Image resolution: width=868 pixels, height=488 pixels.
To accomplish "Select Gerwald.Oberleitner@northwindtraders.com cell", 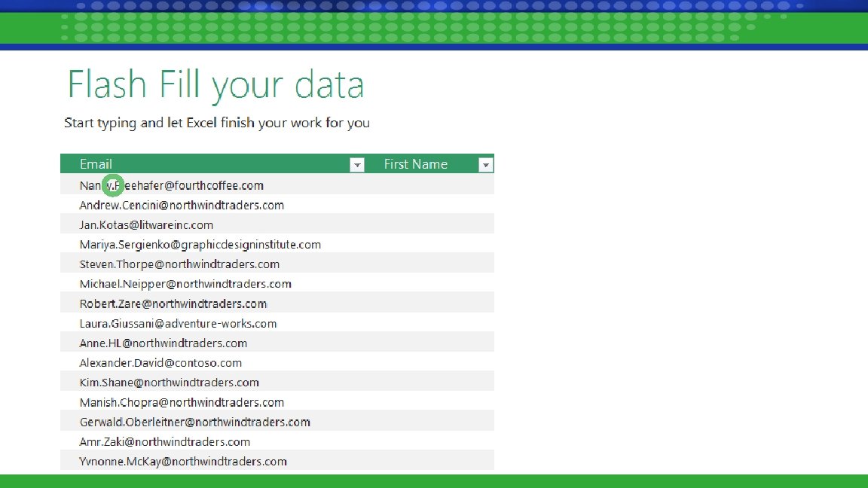I will tap(213, 422).
